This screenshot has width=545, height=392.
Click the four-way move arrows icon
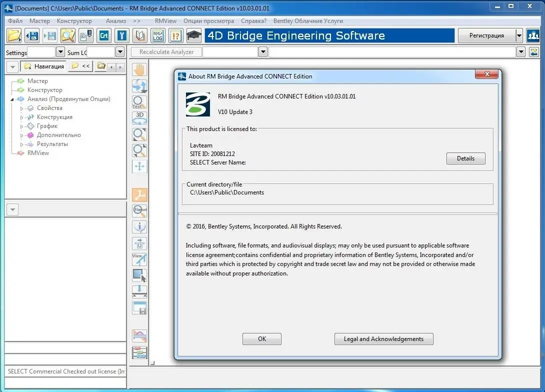(139, 166)
